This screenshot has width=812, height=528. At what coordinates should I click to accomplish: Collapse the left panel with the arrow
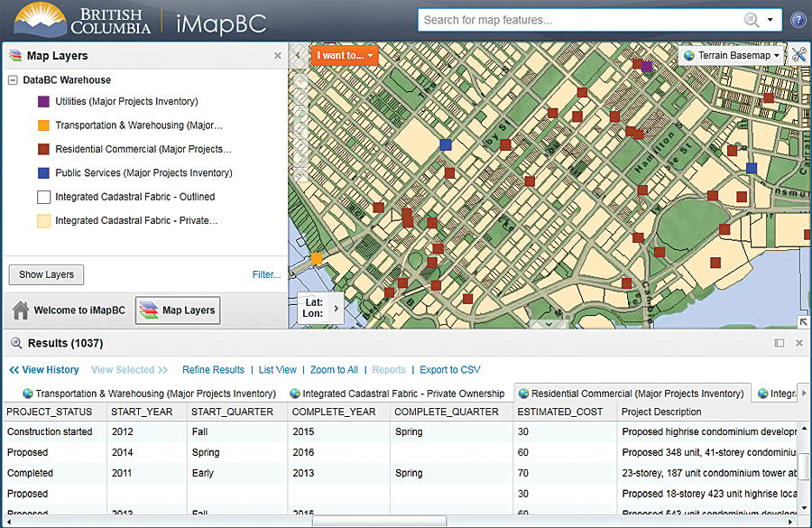coord(298,55)
